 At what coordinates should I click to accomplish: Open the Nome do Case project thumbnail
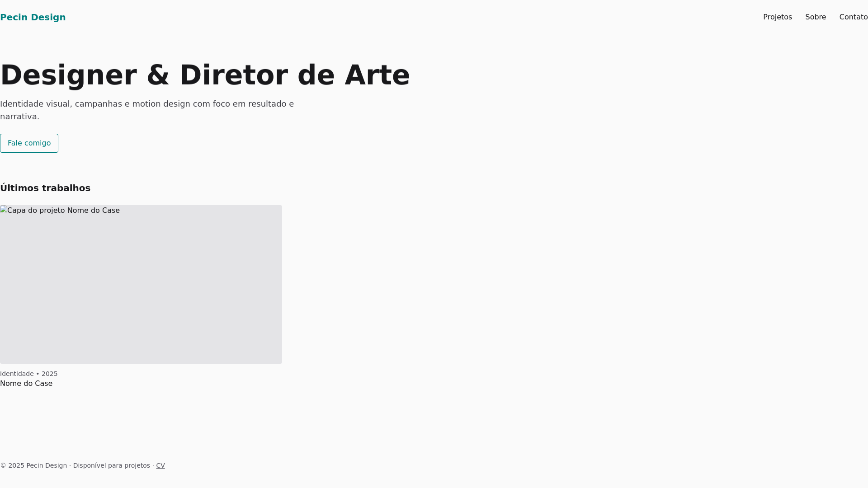141,284
